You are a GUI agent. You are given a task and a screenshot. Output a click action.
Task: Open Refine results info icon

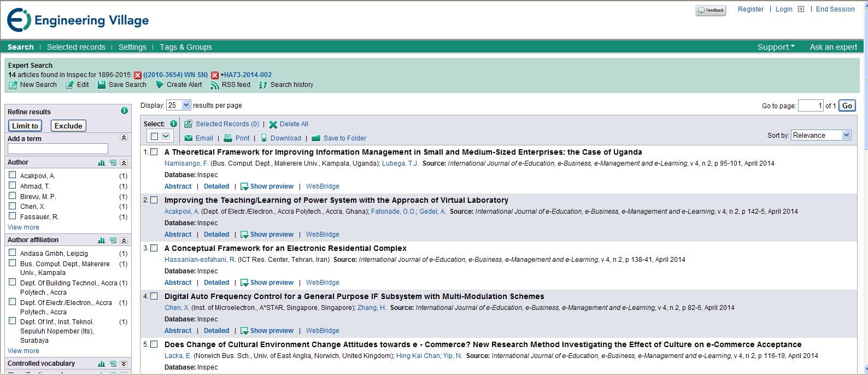(124, 110)
